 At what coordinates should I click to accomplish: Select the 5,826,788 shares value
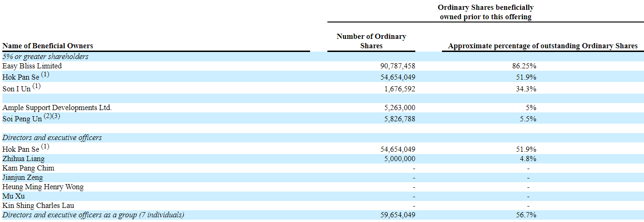398,119
